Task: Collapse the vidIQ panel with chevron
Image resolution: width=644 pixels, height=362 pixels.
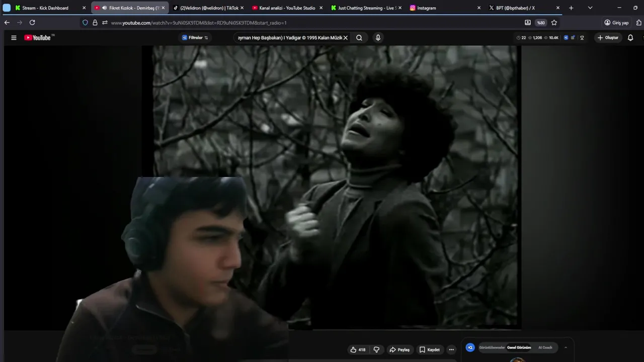Action: (566, 347)
